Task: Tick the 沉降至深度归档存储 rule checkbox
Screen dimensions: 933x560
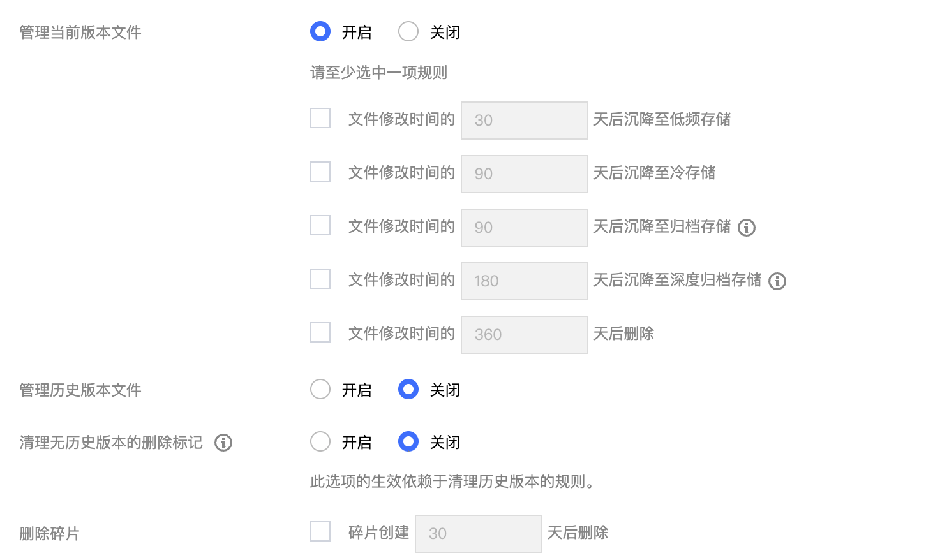Action: coord(320,279)
